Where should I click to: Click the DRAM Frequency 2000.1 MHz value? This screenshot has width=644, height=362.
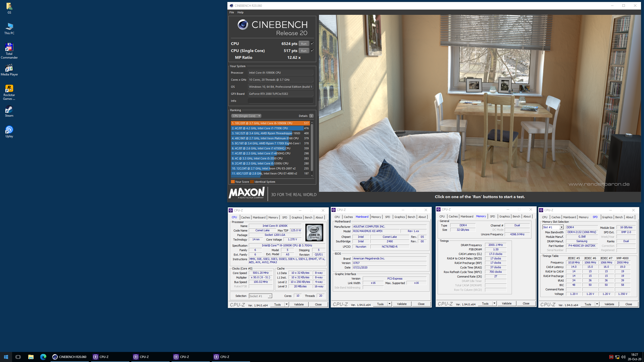coord(496,245)
